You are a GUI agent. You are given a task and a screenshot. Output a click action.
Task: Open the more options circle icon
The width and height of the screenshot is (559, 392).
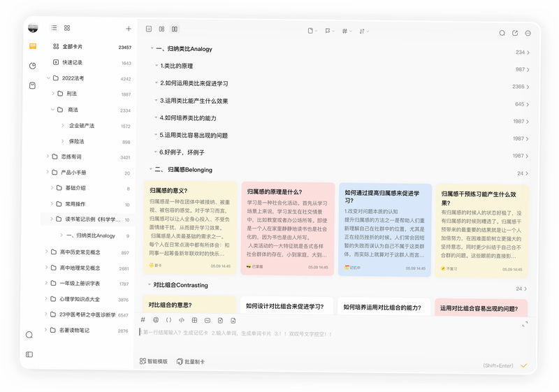528,33
